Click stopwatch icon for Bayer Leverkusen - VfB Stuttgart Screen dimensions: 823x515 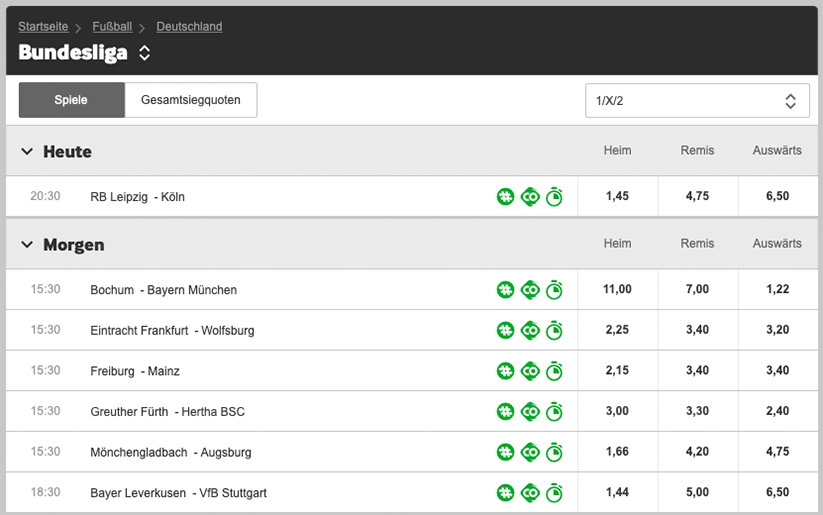tap(554, 493)
